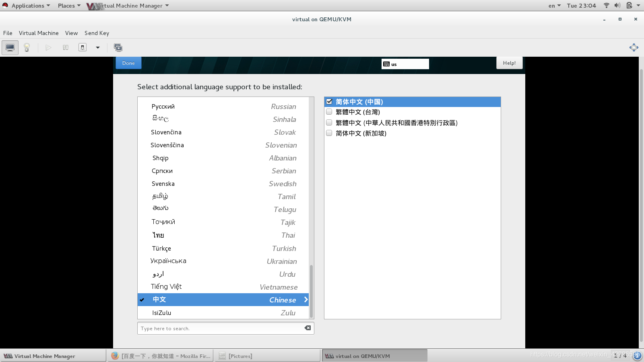
Task: Switch to Virtual Machine Manager taskbar entry
Action: pyautogui.click(x=53, y=356)
